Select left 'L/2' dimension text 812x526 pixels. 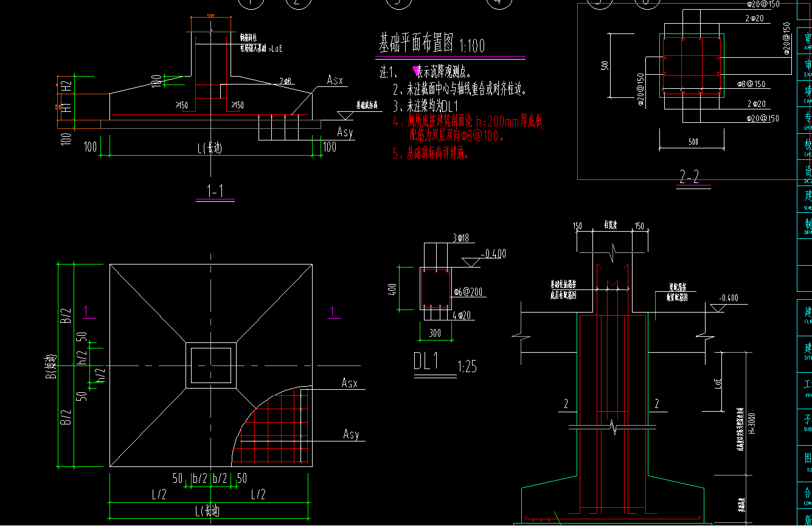point(158,494)
